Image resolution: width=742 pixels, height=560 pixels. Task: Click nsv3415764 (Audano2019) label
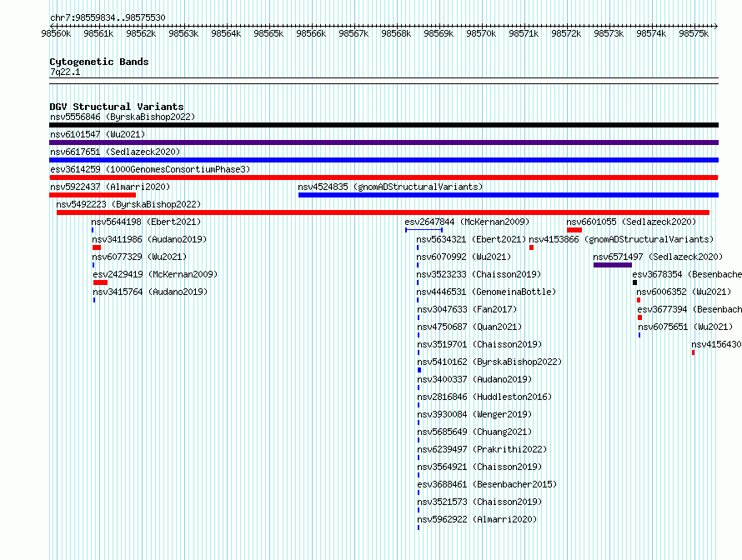tap(150, 292)
